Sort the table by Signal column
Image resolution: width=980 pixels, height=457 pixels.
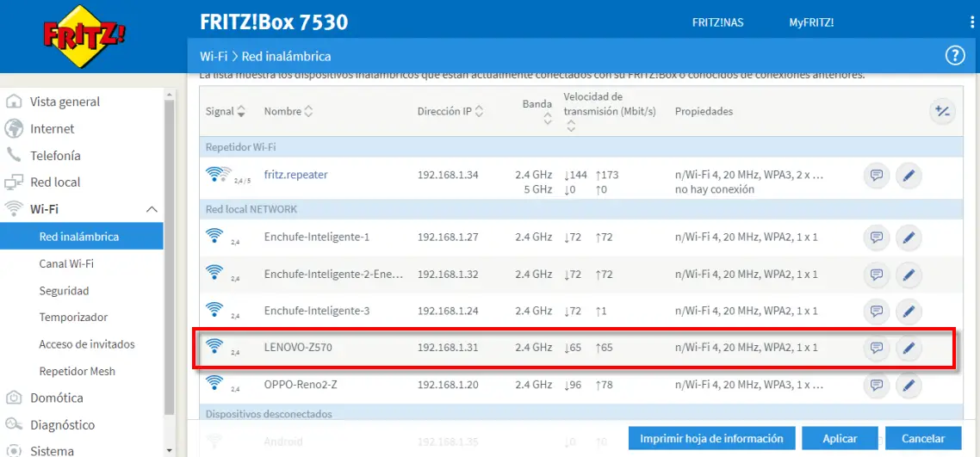point(241,112)
